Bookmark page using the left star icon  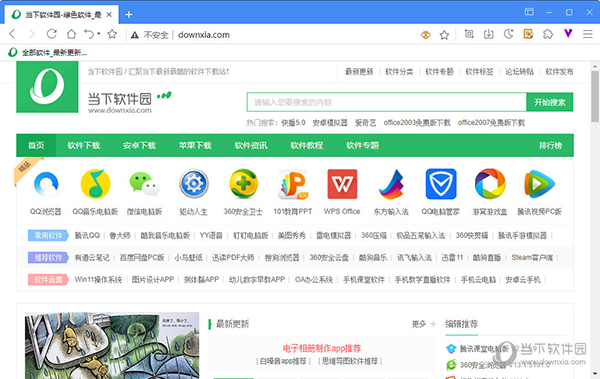[x=112, y=34]
